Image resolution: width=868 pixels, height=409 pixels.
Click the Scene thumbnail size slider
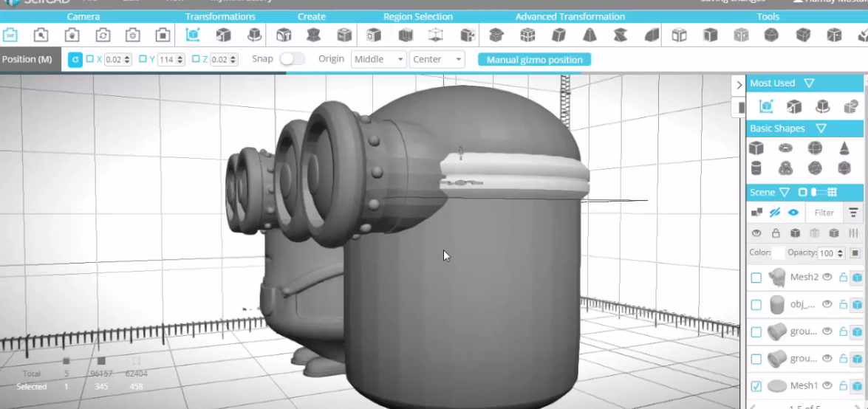817,192
